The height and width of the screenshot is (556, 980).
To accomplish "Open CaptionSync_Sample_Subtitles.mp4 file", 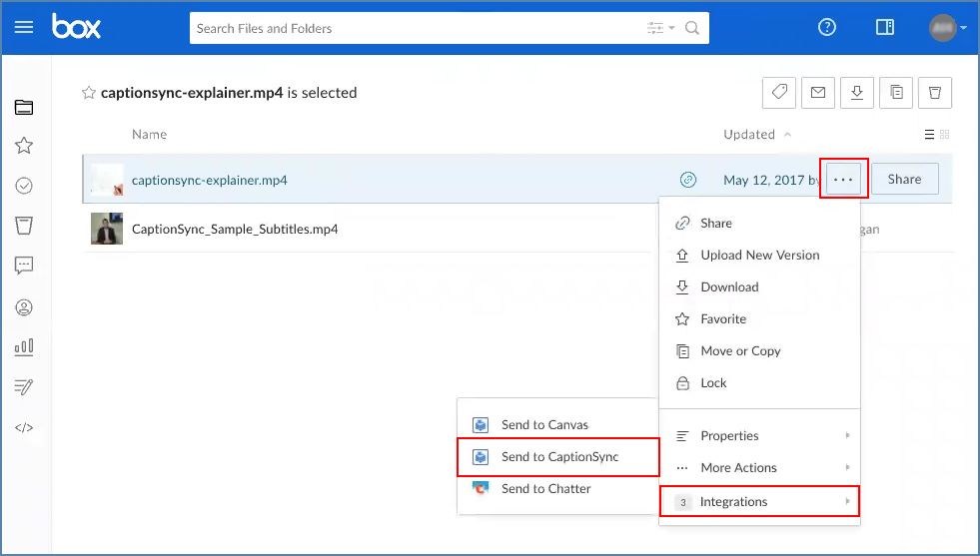I will pyautogui.click(x=235, y=229).
